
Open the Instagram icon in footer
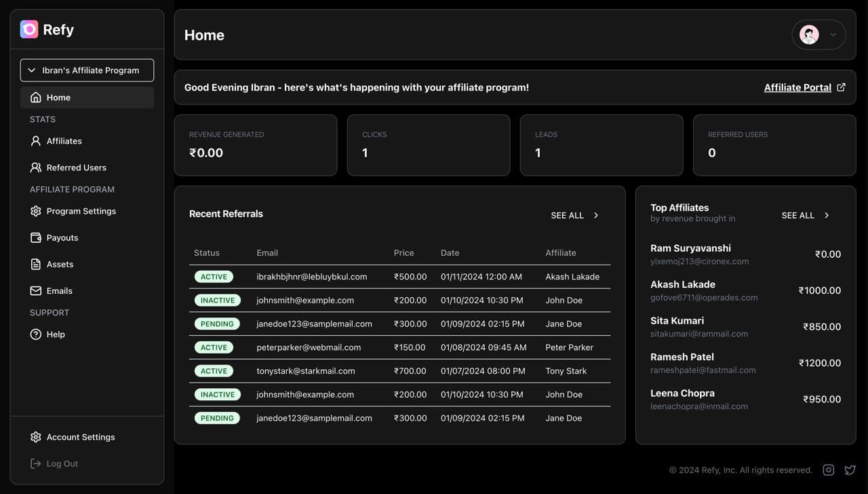coord(828,470)
